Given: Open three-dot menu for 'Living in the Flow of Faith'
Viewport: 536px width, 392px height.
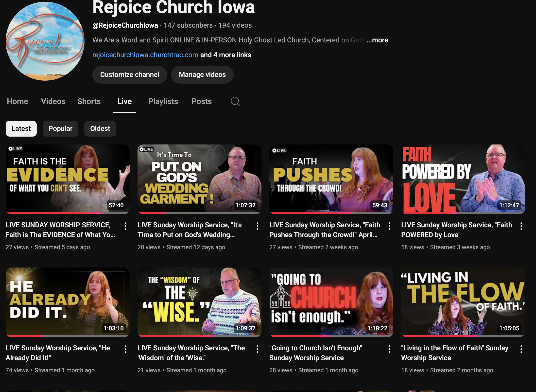Looking at the screenshot, I should point(521,349).
